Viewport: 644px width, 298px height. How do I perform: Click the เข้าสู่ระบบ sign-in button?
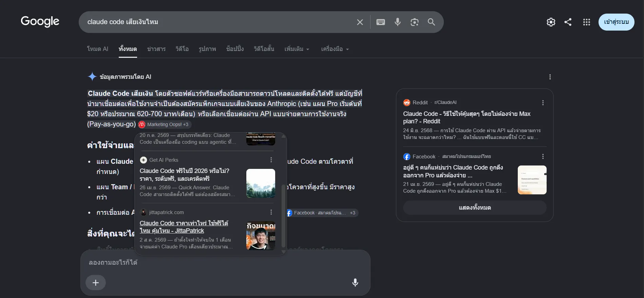pyautogui.click(x=617, y=22)
